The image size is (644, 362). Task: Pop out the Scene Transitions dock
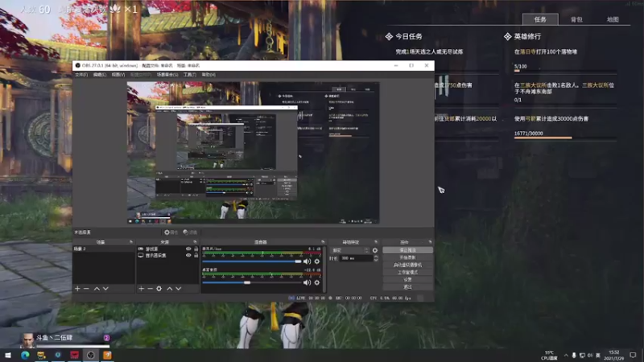[x=376, y=242]
